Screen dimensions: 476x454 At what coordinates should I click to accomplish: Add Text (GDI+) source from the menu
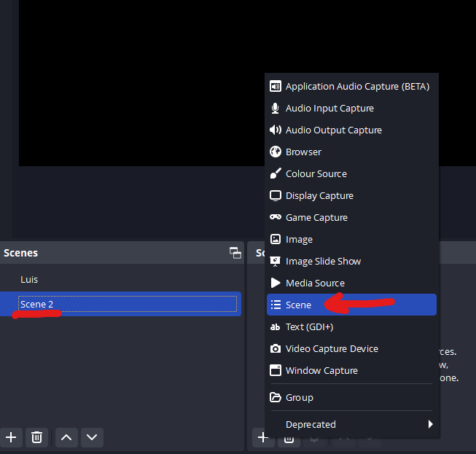pos(351,326)
